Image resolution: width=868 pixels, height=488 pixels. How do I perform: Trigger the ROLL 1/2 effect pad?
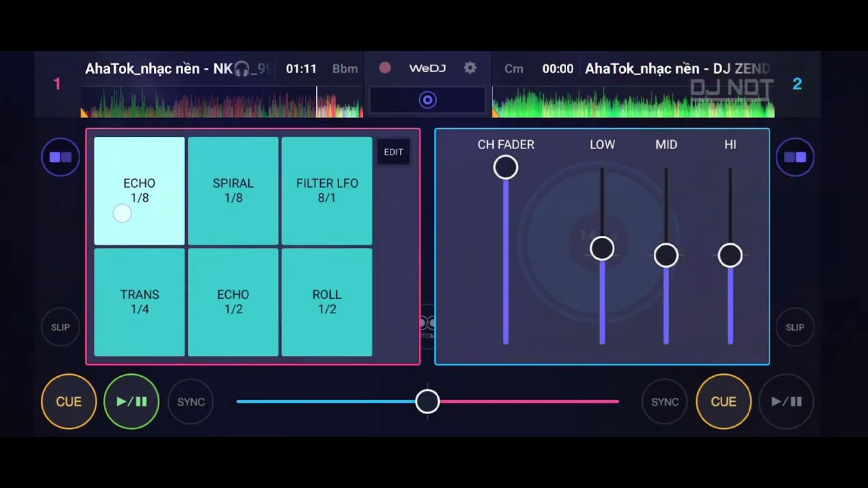[x=327, y=302]
